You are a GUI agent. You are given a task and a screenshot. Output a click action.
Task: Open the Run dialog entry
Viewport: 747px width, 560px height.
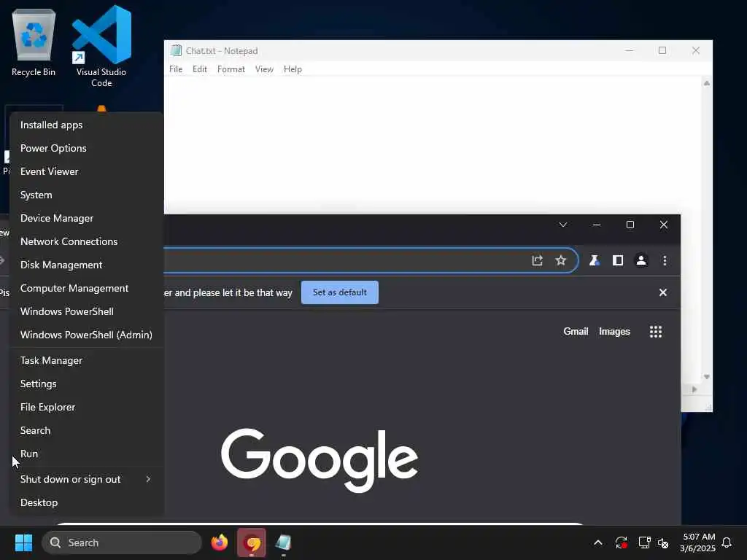(87, 454)
